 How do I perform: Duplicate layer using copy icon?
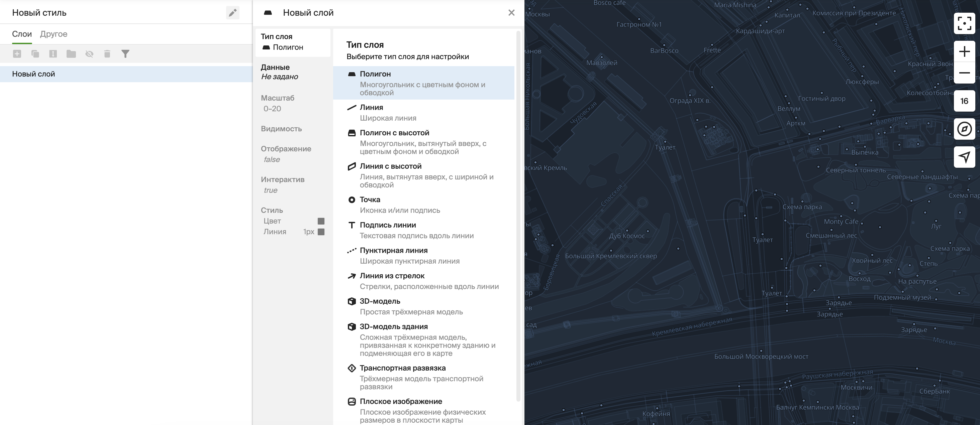(35, 53)
